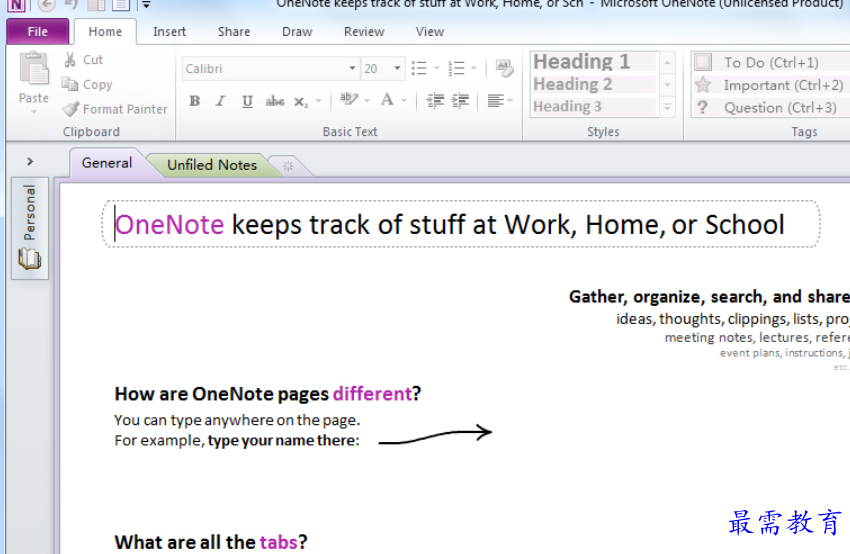
Task: Apply Heading 1 style
Action: [x=594, y=62]
